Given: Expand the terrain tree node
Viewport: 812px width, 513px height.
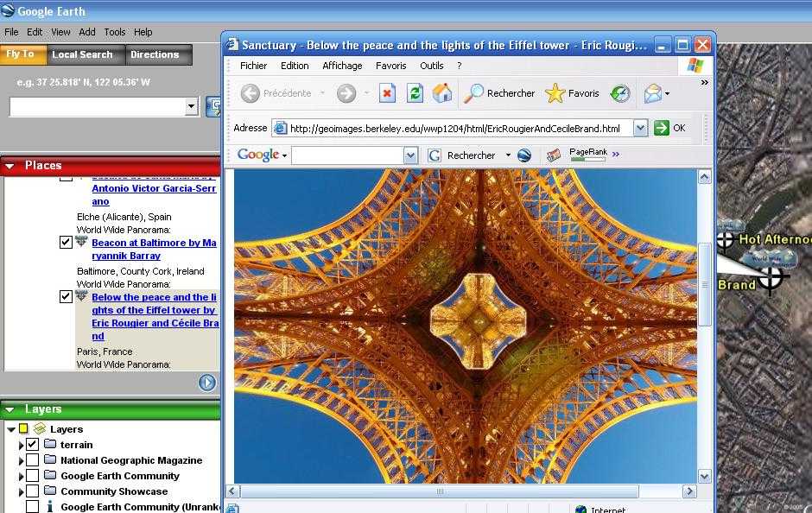Looking at the screenshot, I should pos(22,445).
